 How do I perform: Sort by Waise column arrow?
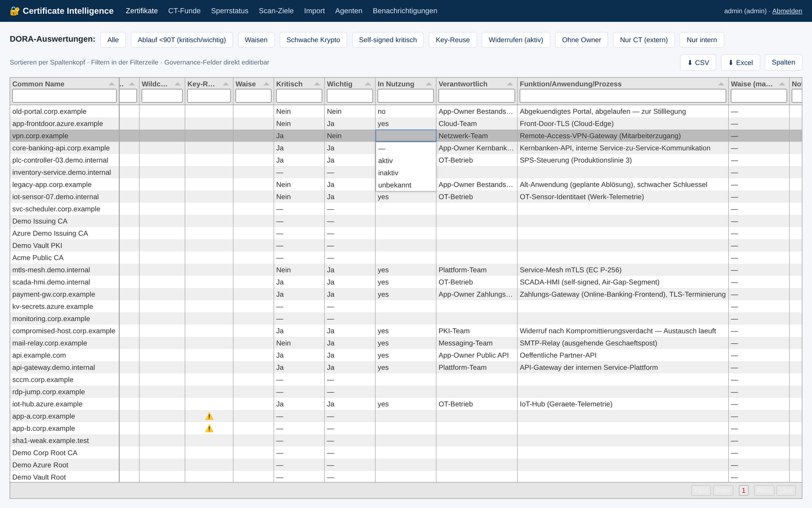pyautogui.click(x=266, y=84)
